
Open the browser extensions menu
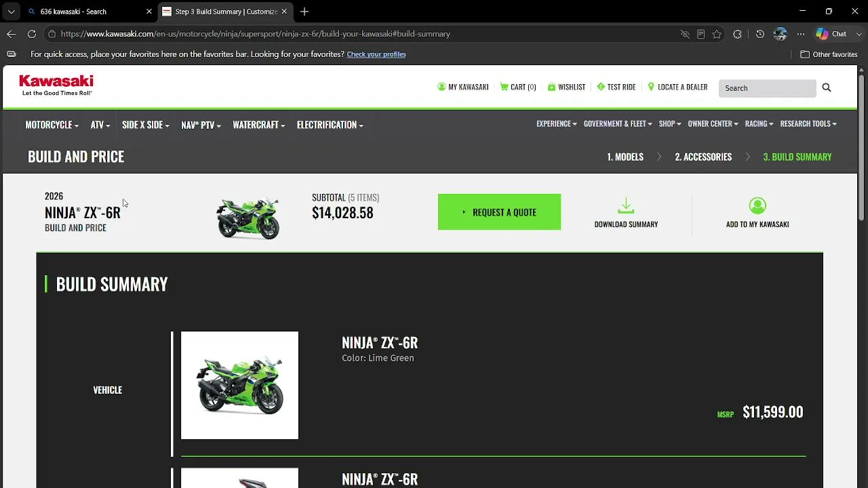click(737, 34)
